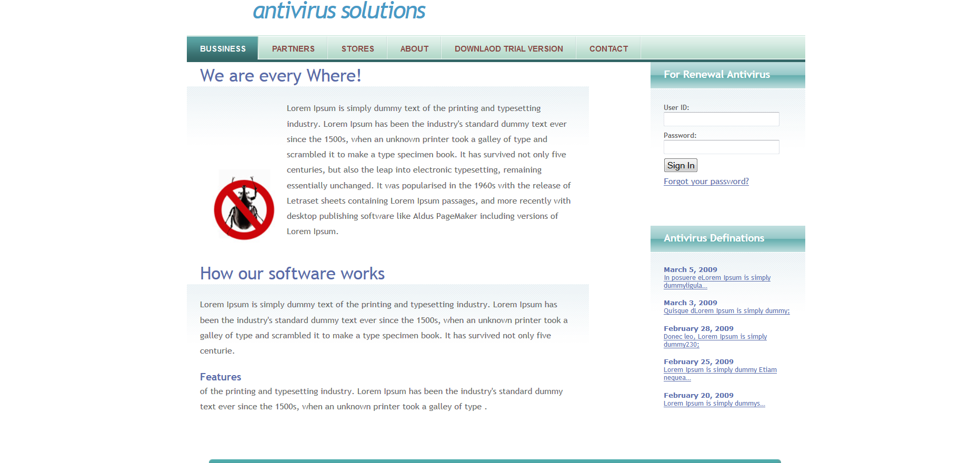Click the Antivirus Definations panel header
This screenshot has width=980, height=463.
pos(714,238)
